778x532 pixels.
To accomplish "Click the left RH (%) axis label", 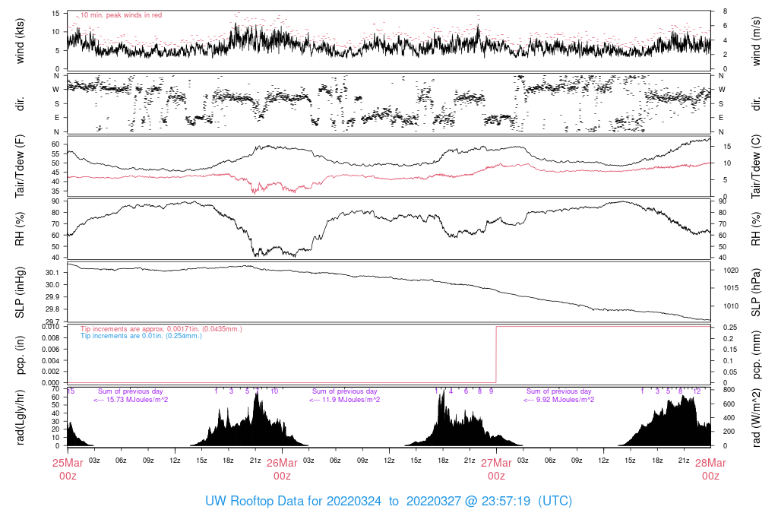I will coord(20,229).
